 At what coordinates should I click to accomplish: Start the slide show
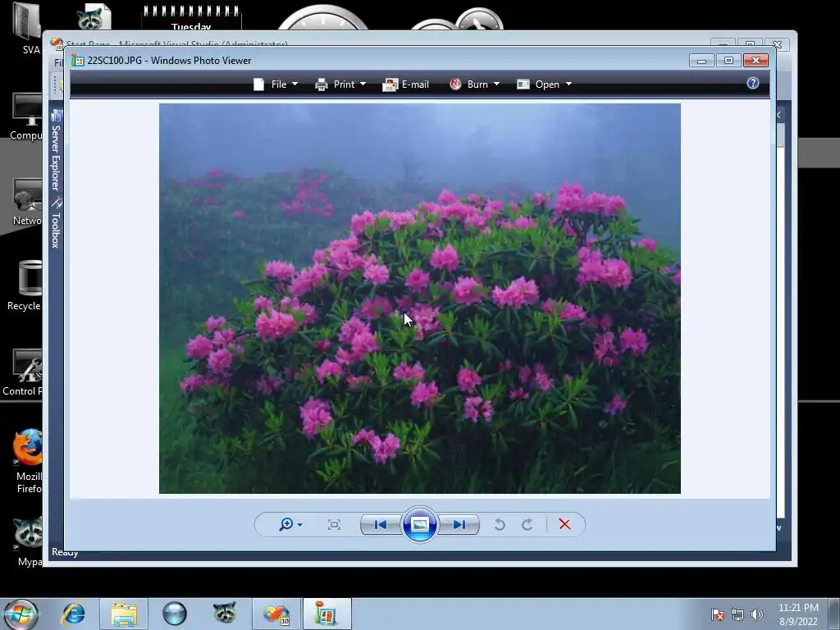[419, 524]
